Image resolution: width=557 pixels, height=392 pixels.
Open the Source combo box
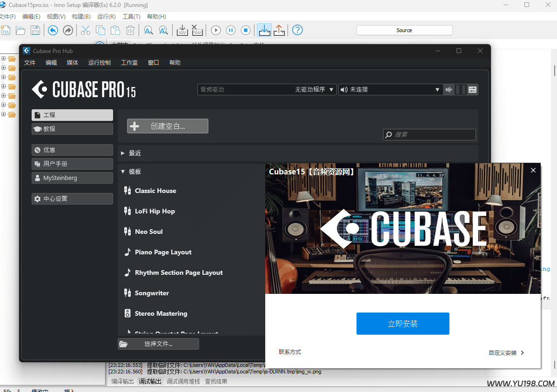[404, 30]
